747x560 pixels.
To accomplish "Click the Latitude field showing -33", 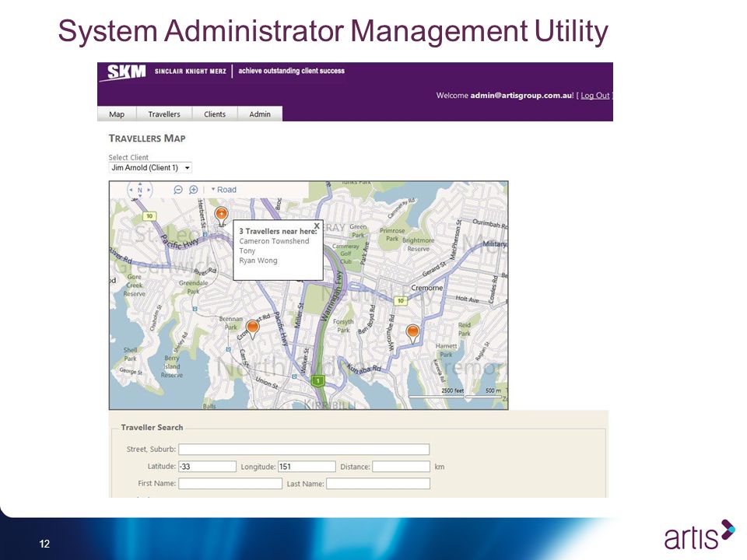I will tap(207, 466).
